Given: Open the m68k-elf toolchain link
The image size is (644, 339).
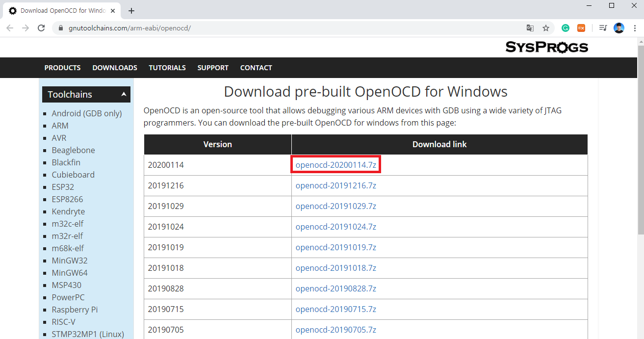Looking at the screenshot, I should pos(68,248).
